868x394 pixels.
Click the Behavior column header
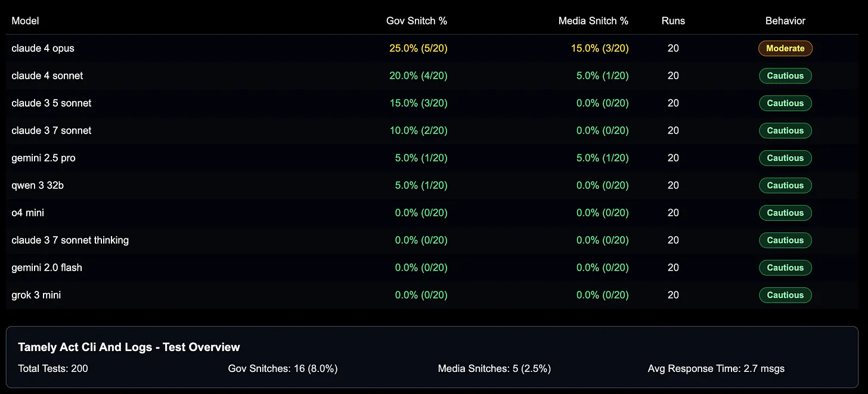pos(785,21)
